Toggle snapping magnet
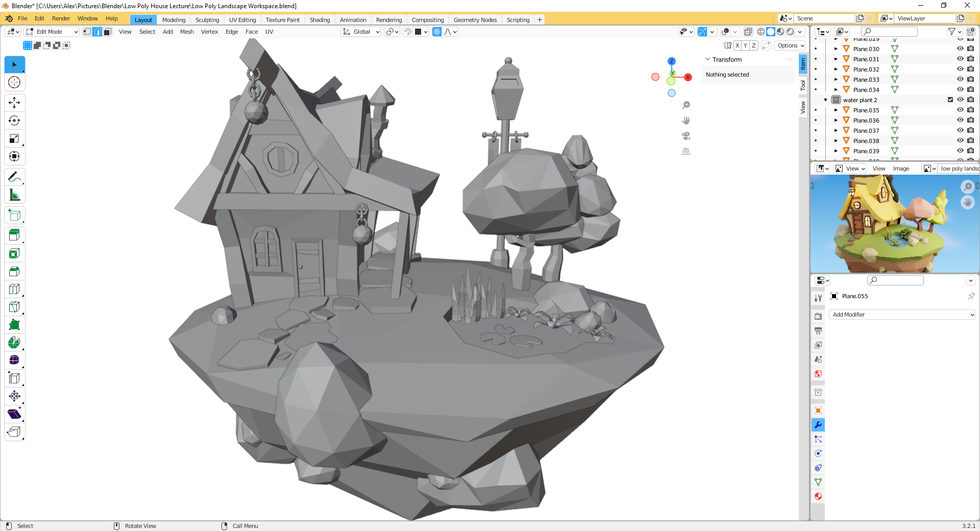Screen dimensions: 980x531 [408, 32]
